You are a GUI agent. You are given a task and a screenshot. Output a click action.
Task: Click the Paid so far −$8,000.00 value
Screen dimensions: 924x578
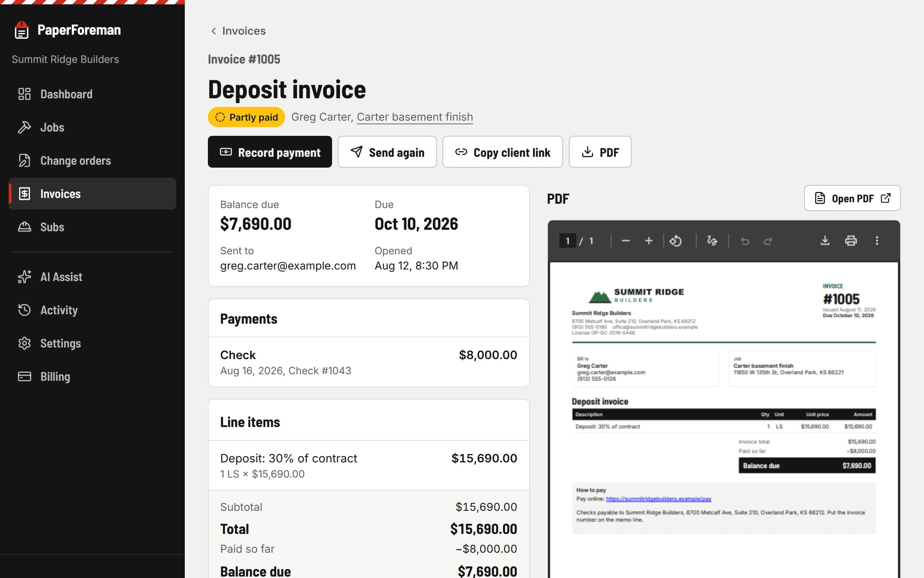pos(486,549)
